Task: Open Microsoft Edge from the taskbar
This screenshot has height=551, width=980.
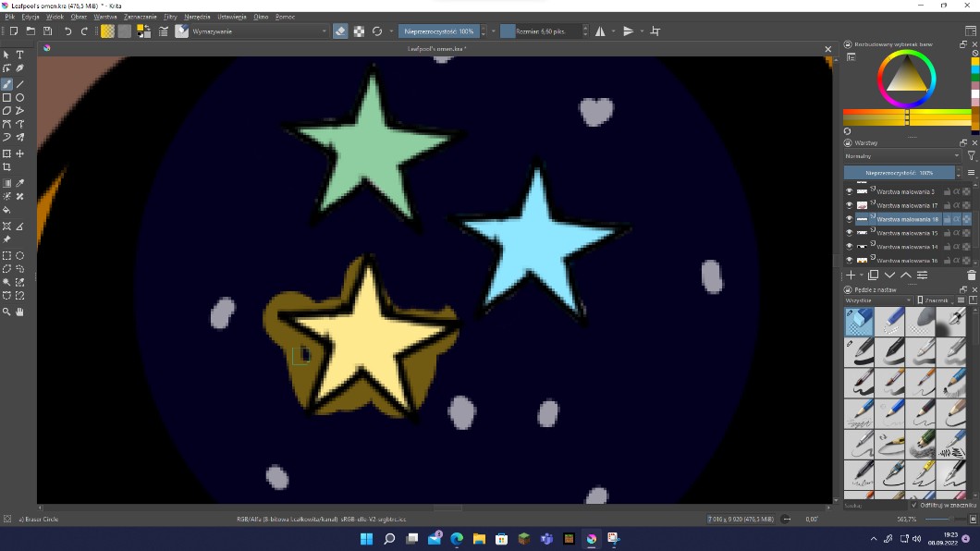Action: click(457, 539)
